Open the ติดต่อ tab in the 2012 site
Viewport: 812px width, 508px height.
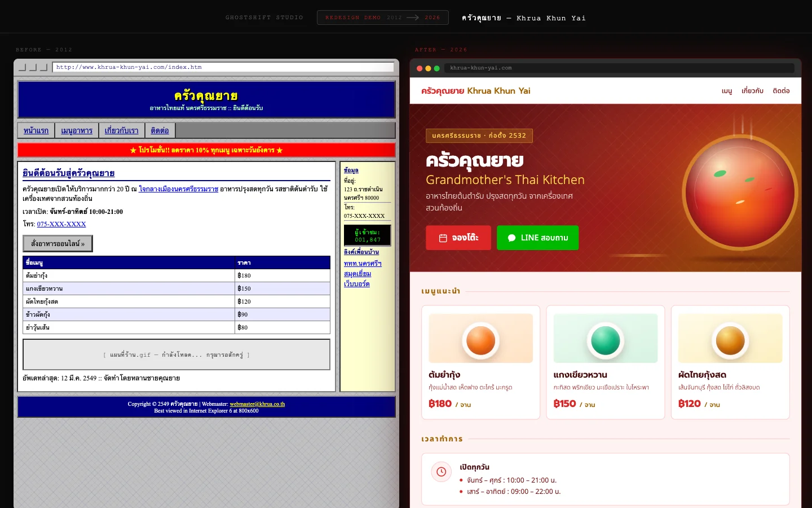(x=160, y=130)
